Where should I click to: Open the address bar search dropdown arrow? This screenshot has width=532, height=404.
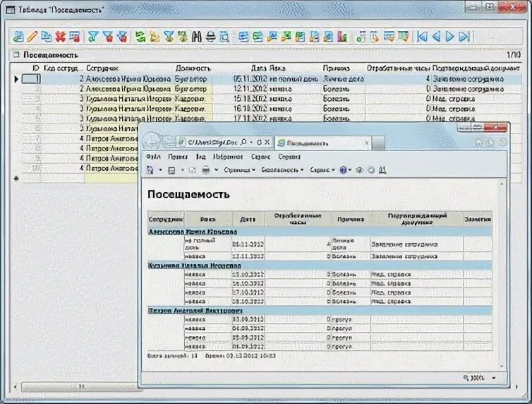click(x=251, y=142)
